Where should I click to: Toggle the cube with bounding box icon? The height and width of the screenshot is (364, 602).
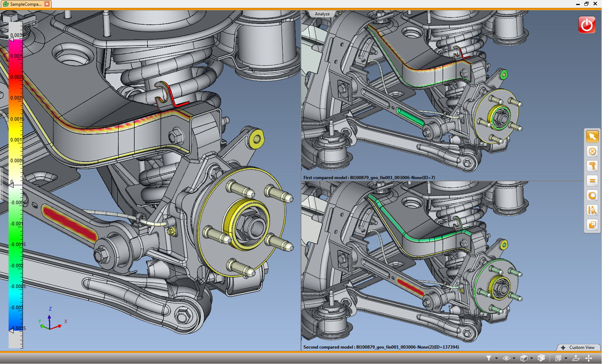click(x=541, y=358)
